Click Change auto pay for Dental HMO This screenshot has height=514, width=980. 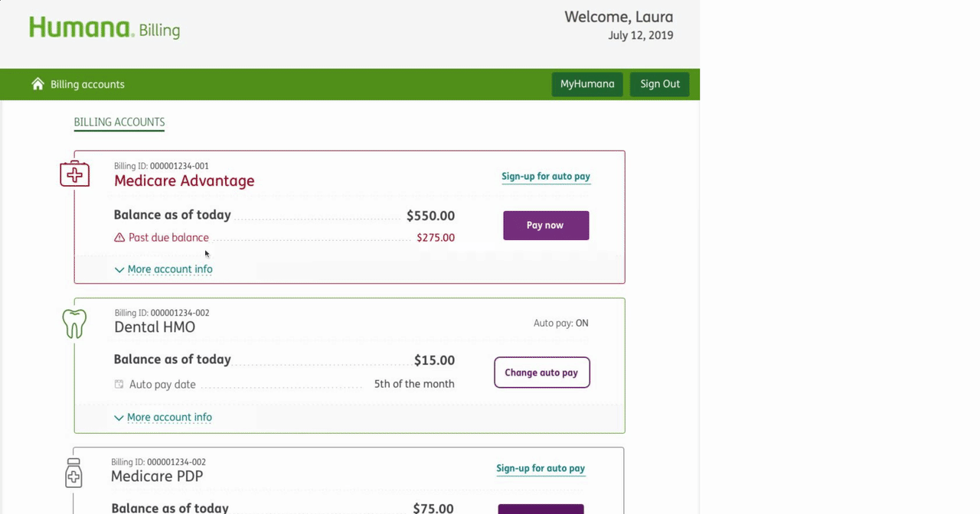pyautogui.click(x=542, y=372)
